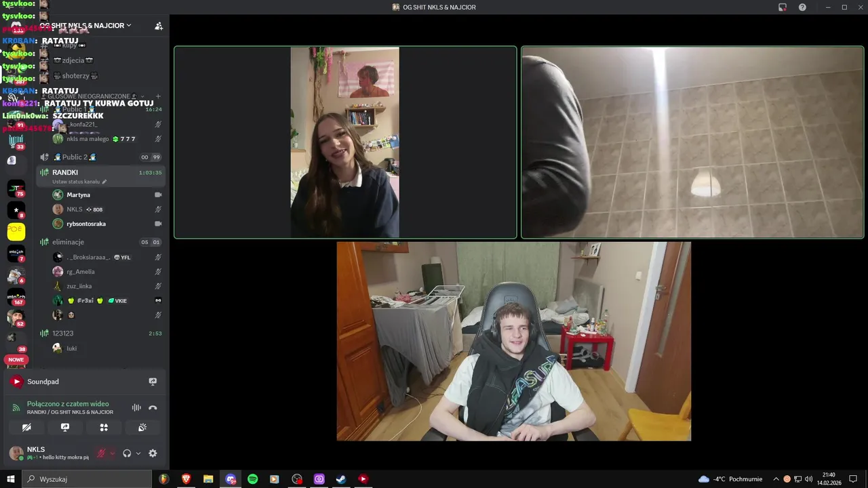Disconnect from voice with hang-up icon
The height and width of the screenshot is (488, 868).
coord(153,407)
